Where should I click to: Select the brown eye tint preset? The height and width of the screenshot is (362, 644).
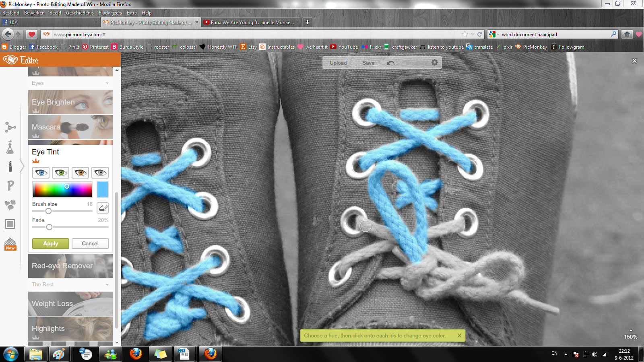(80, 173)
